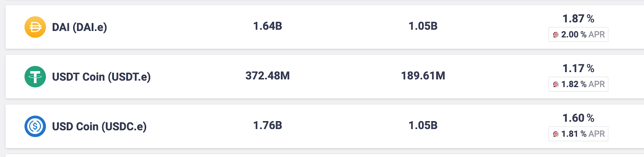Screen dimensions: 644x157
Task: Click the USDT Tether coin icon
Action: pyautogui.click(x=35, y=76)
